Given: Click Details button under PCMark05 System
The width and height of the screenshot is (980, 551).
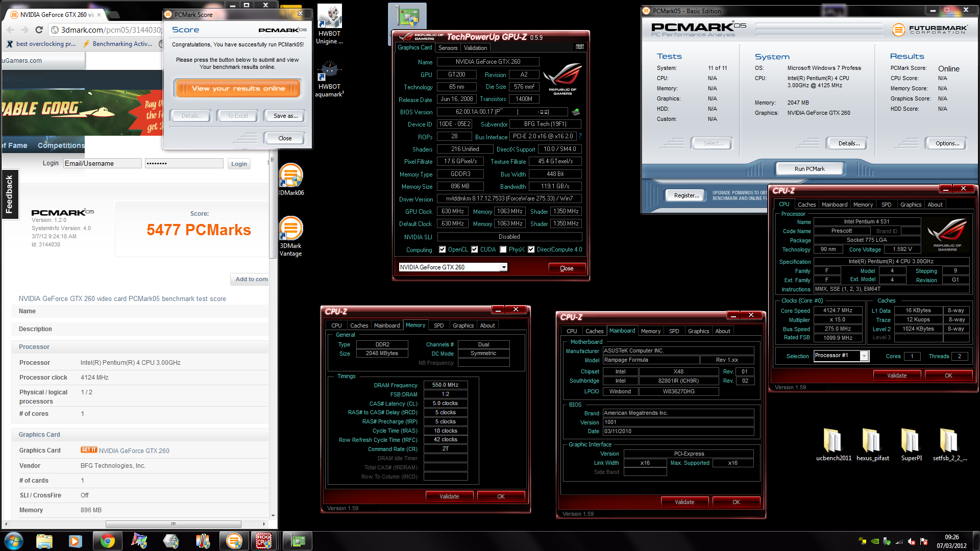Looking at the screenshot, I should (x=848, y=143).
